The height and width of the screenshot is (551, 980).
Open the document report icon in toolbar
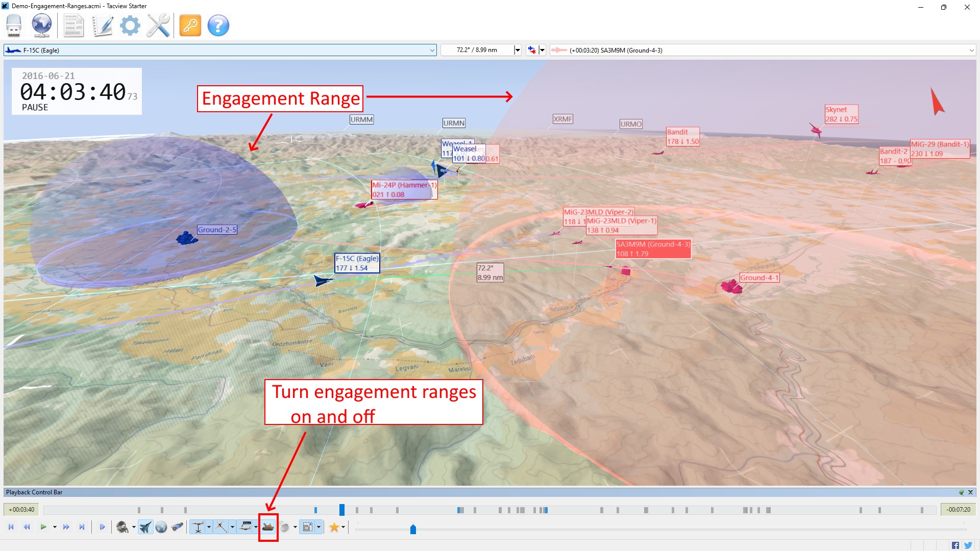(73, 26)
